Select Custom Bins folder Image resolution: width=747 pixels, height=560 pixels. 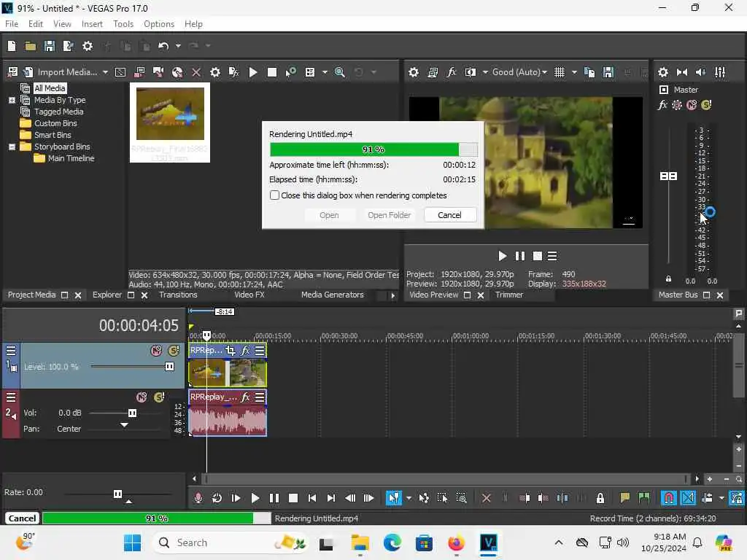(x=55, y=123)
